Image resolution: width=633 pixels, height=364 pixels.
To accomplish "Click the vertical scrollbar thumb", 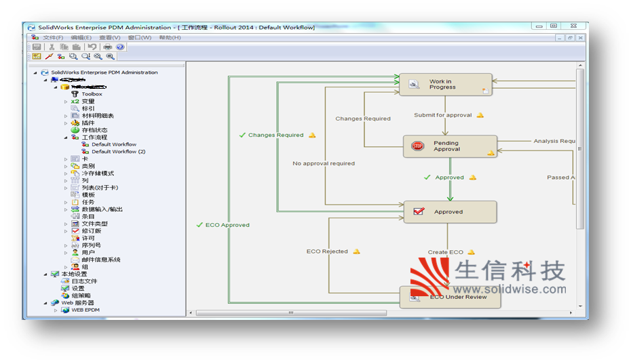I will tap(579, 149).
